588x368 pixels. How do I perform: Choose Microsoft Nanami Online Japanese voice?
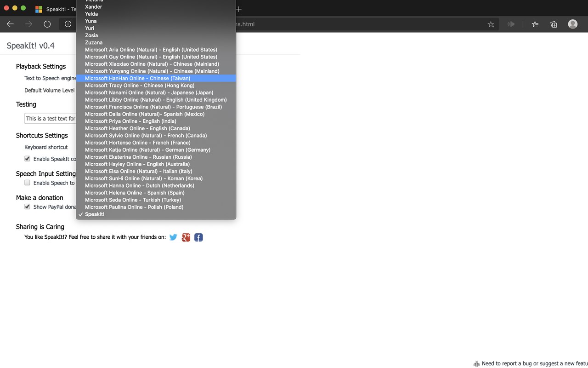156,92
